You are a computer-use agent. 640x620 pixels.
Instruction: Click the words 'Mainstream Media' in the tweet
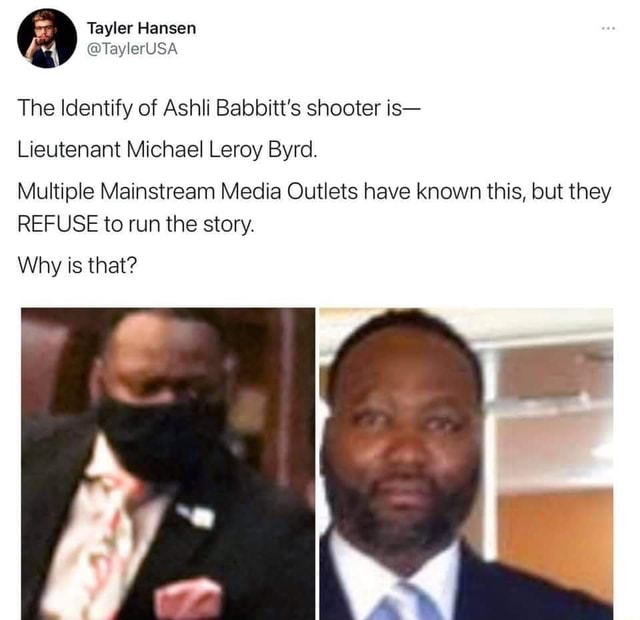point(190,191)
